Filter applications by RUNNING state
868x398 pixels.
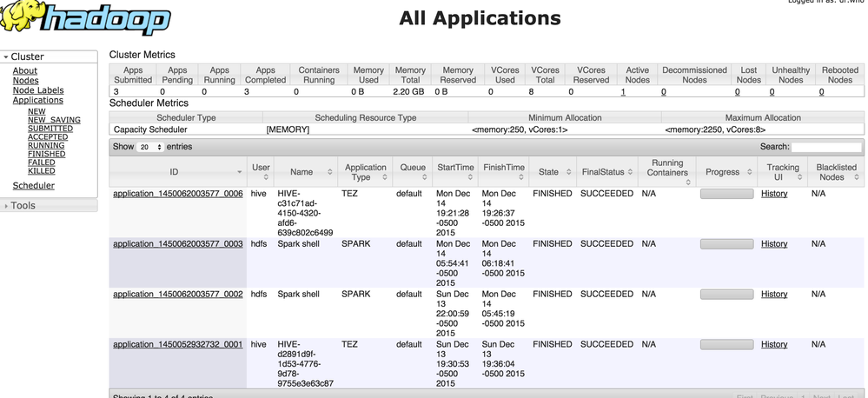click(x=46, y=146)
